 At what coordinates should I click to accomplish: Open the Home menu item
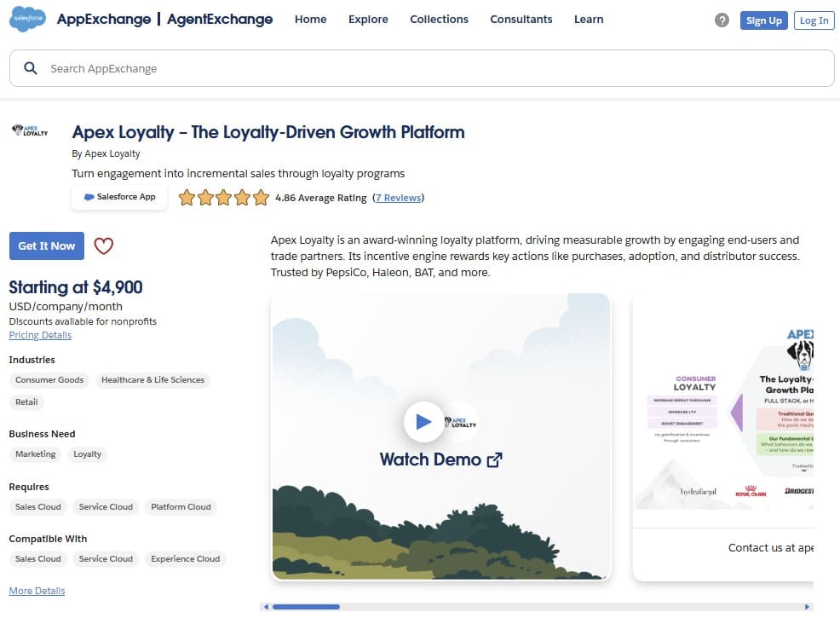310,20
